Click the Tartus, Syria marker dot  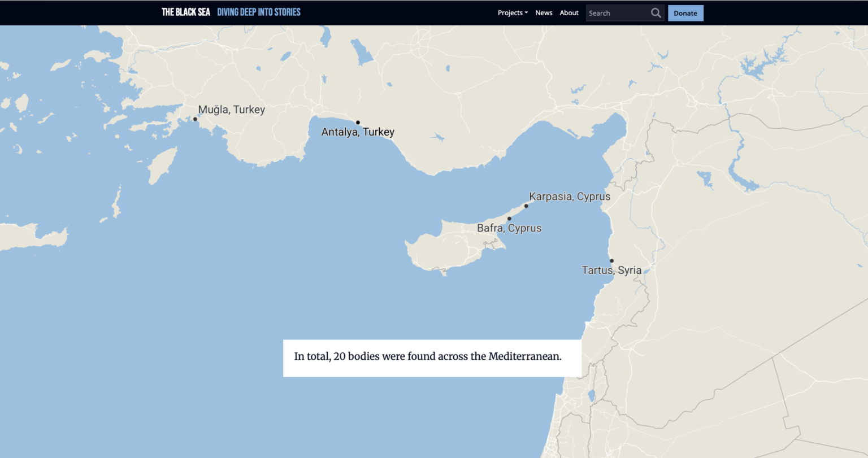[611, 261]
